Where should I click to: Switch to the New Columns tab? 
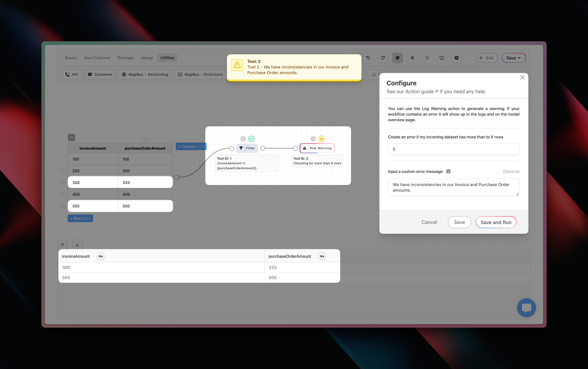97,58
